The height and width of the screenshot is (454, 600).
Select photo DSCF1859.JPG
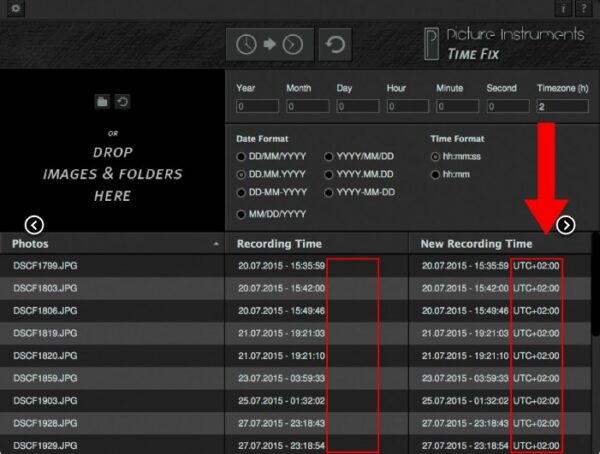click(x=45, y=378)
